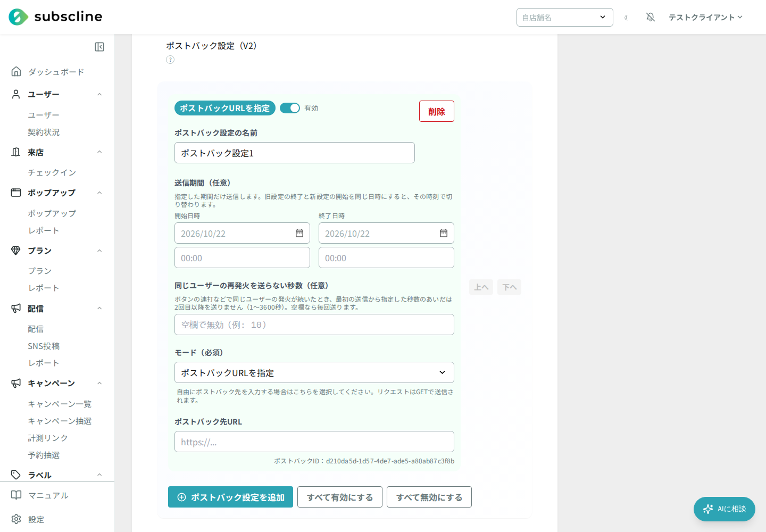Focus the ポストバック先URL field
The width and height of the screenshot is (766, 532).
coord(314,442)
